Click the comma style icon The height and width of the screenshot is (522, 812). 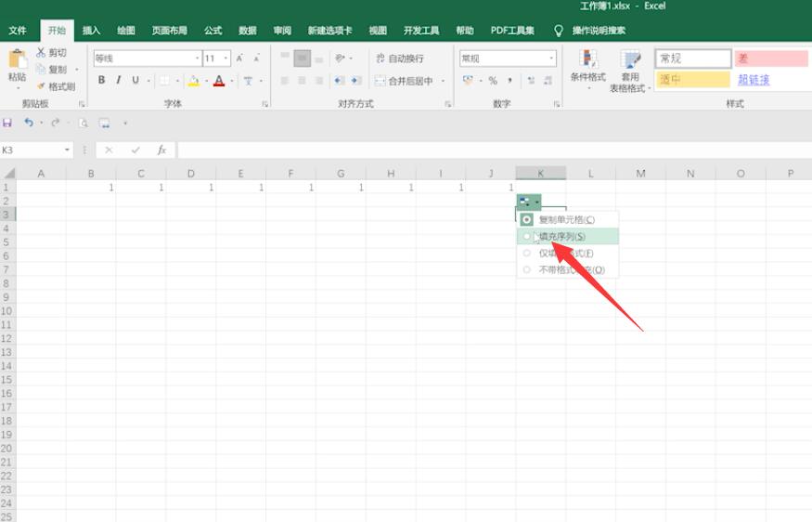(509, 81)
